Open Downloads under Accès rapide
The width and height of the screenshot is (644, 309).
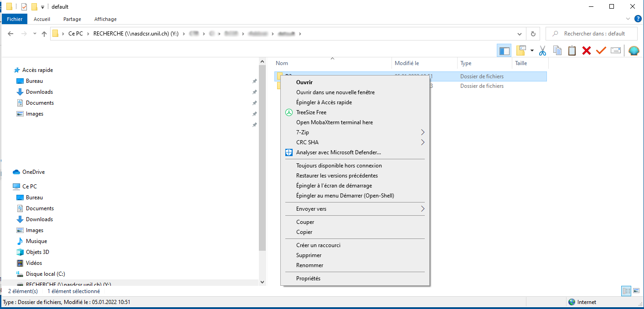pyautogui.click(x=39, y=92)
